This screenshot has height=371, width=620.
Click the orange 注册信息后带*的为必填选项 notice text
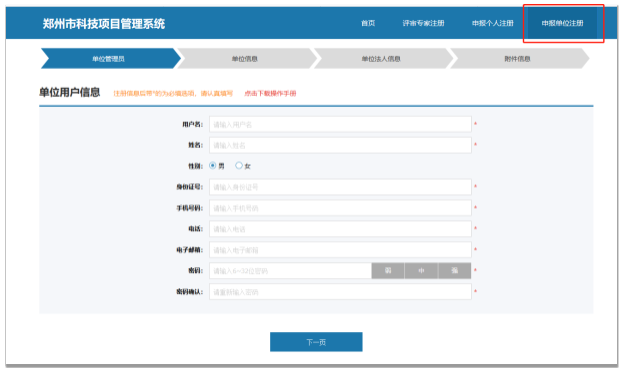173,93
